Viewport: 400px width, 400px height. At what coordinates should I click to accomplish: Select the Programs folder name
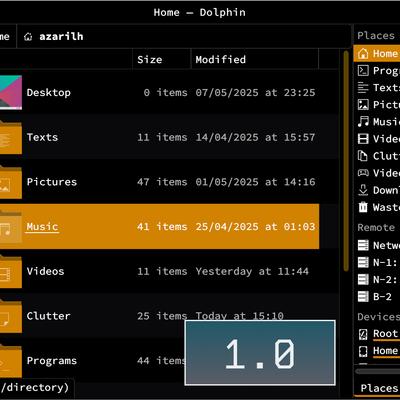52,361
